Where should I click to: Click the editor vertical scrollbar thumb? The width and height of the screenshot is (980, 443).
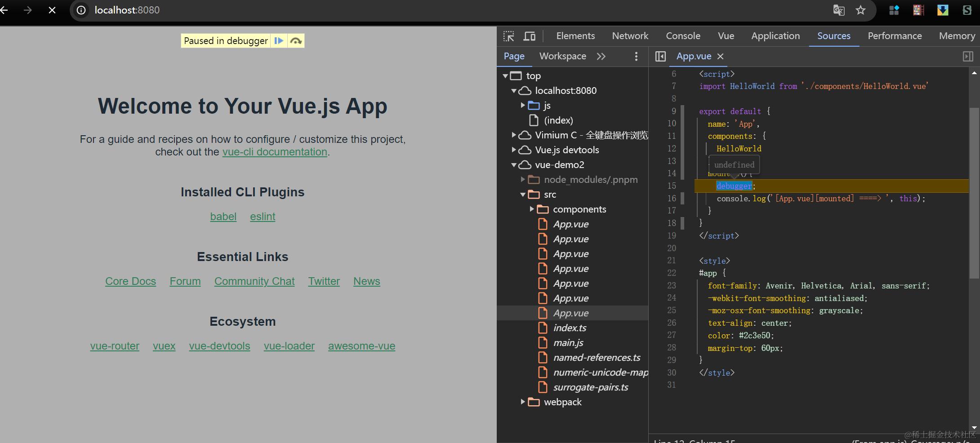974,193
